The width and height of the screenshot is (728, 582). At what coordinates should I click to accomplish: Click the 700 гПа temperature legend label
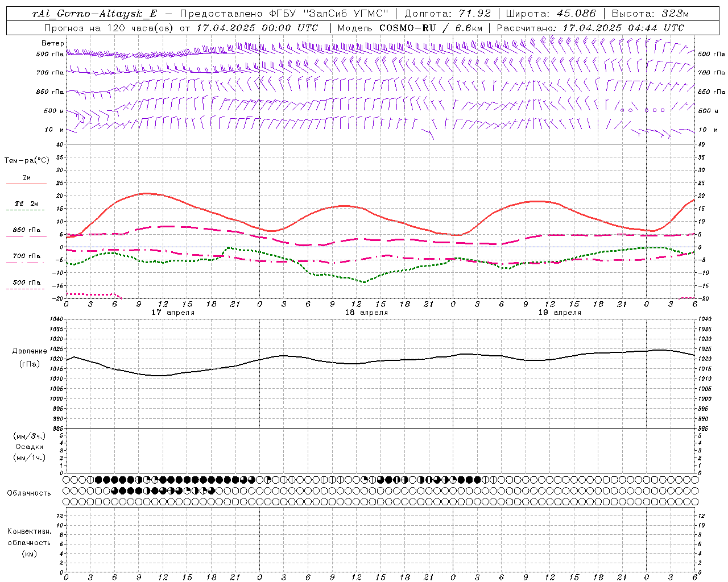(x=26, y=256)
